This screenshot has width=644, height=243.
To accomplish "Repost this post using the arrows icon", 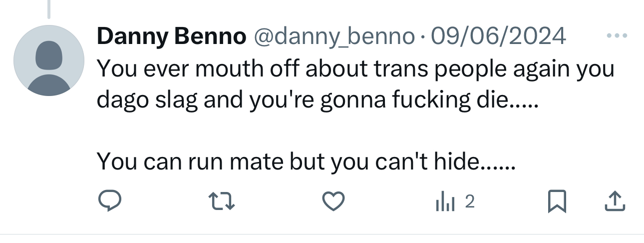I will tap(221, 201).
